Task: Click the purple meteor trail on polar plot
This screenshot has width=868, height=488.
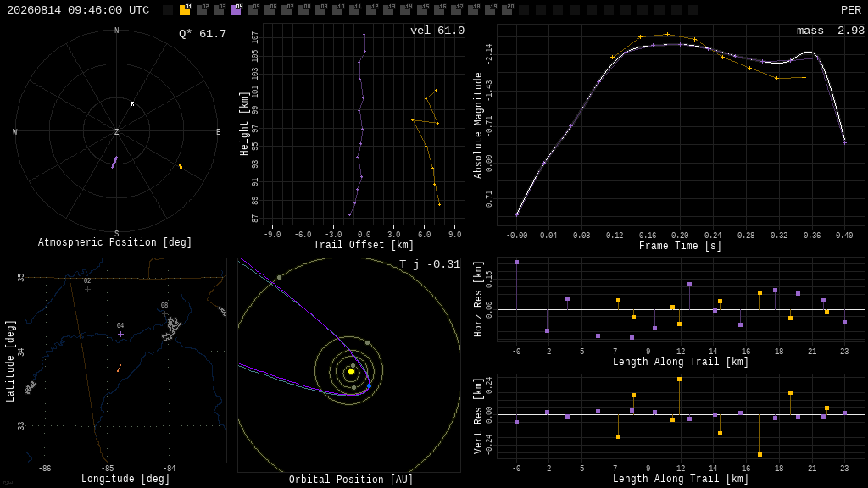Action: 114,162
